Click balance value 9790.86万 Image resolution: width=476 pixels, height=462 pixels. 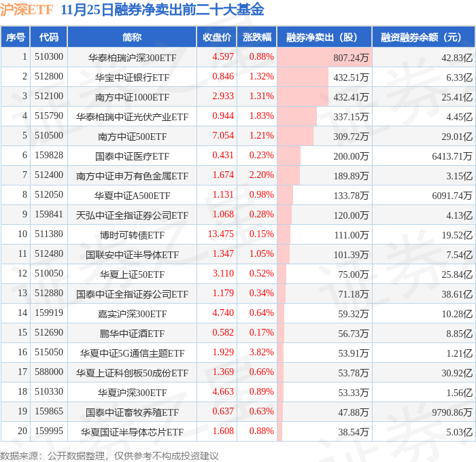[452, 412]
